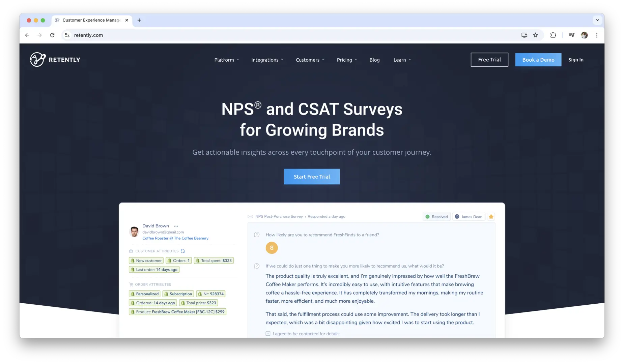624x364 pixels.
Task: Expand the Platform dropdown menu
Action: point(226,60)
